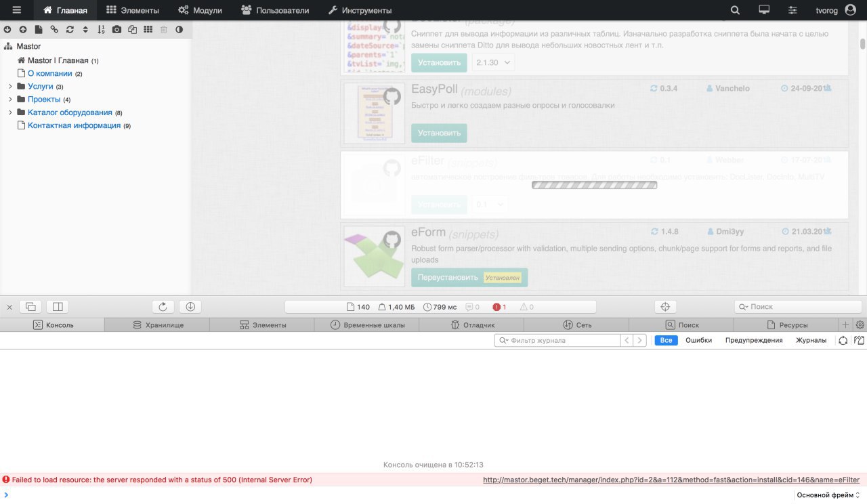Open tree sorting via up-down arrows icon

pos(85,30)
